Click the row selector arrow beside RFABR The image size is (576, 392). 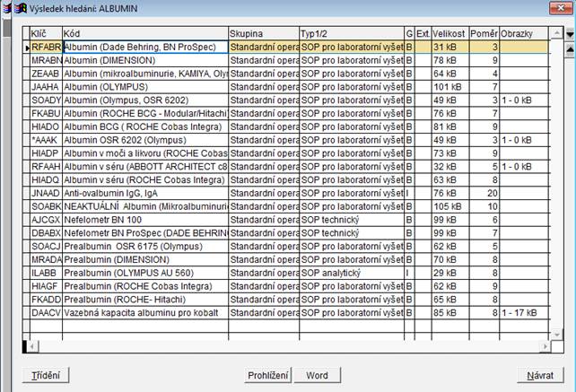click(25, 47)
